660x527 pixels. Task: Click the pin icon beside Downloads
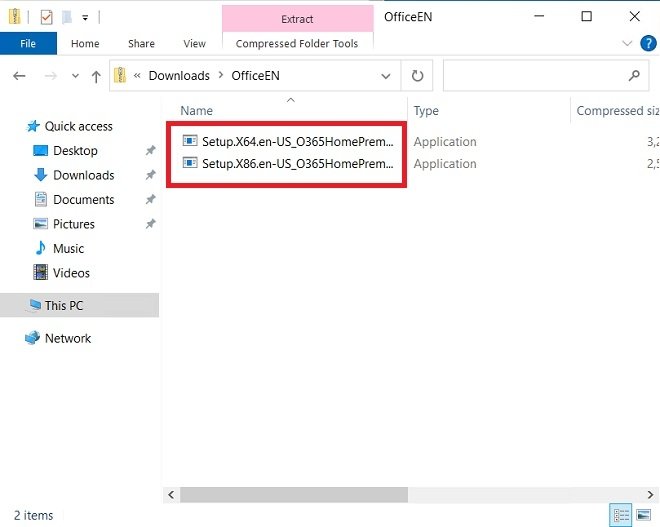(x=150, y=175)
